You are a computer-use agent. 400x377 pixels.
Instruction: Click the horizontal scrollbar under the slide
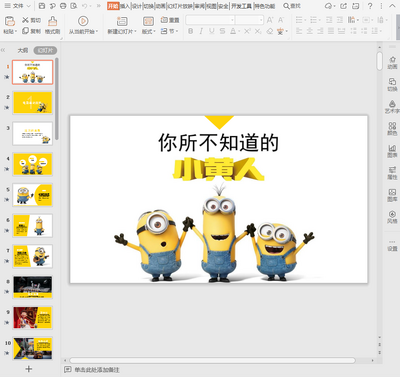212,360
